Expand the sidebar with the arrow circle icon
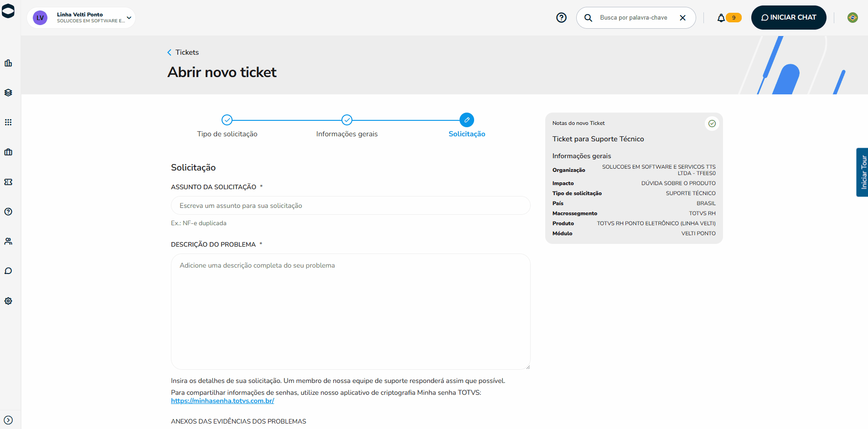 point(8,420)
